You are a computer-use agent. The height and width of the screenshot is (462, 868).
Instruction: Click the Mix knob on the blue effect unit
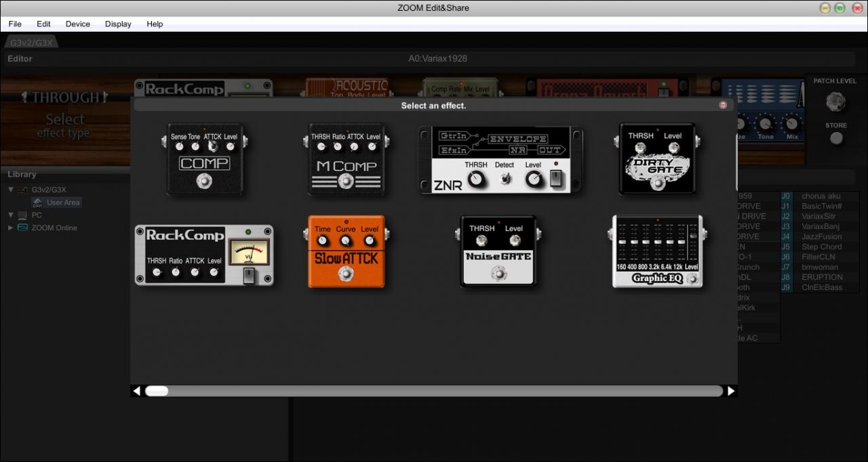coord(791,123)
